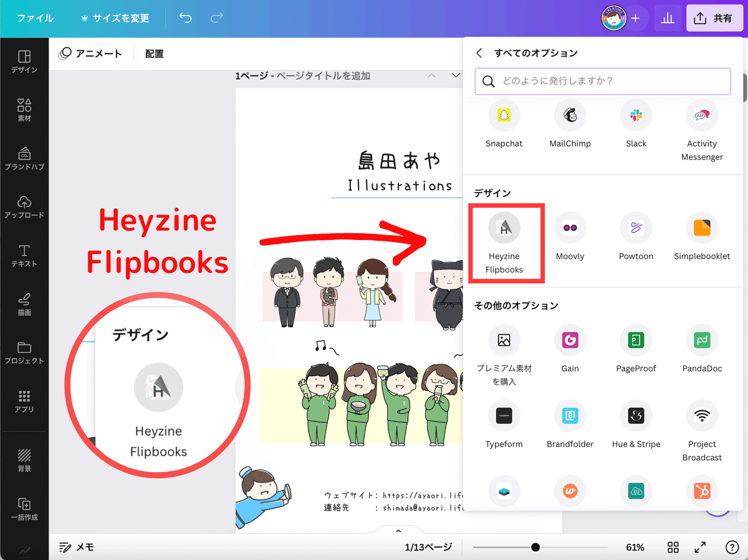Undo the last action
Viewport: 748px width, 560px height.
click(185, 18)
